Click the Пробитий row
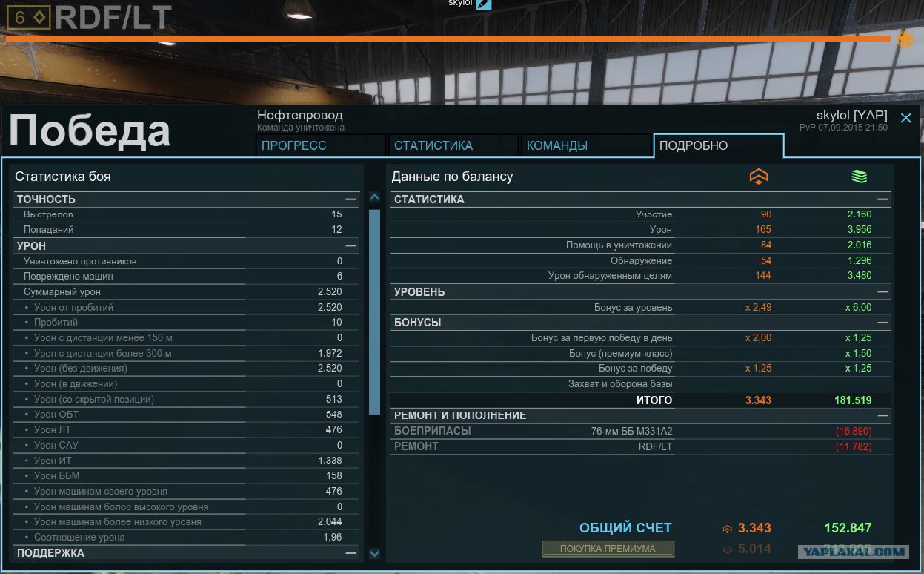This screenshot has height=574, width=924. coord(186,323)
